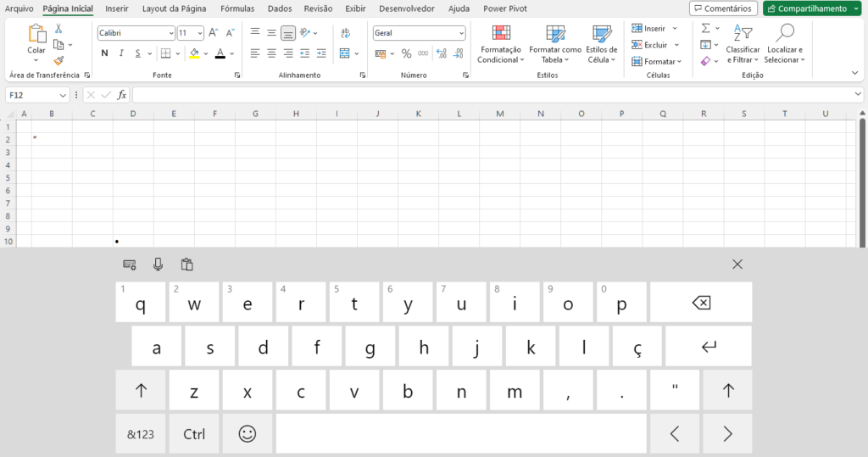Expand the Name Box dropdown arrow
Screen dimensions: 868x457
[x=63, y=95]
